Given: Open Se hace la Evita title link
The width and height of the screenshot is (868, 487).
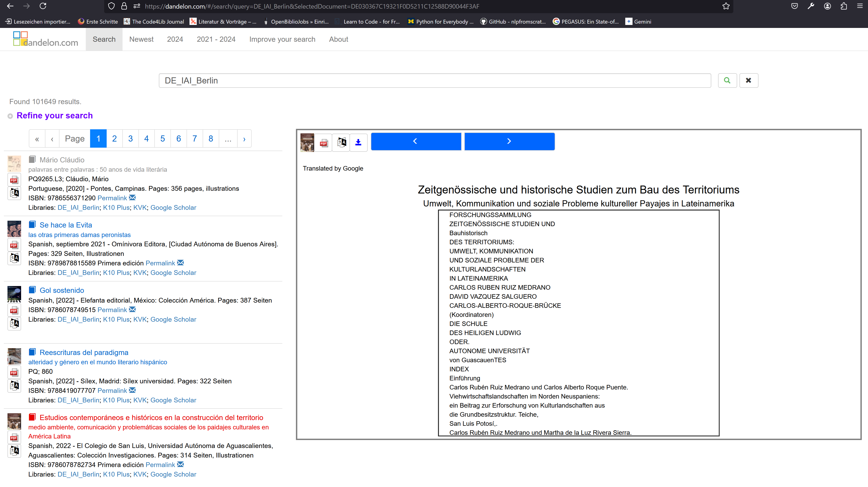Looking at the screenshot, I should 66,225.
